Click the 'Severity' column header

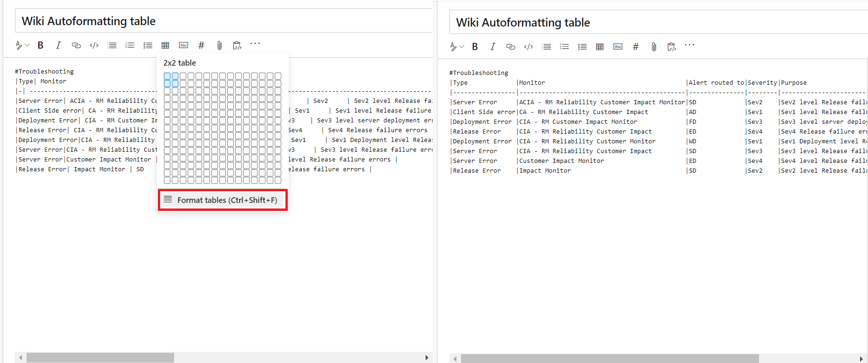tap(762, 82)
